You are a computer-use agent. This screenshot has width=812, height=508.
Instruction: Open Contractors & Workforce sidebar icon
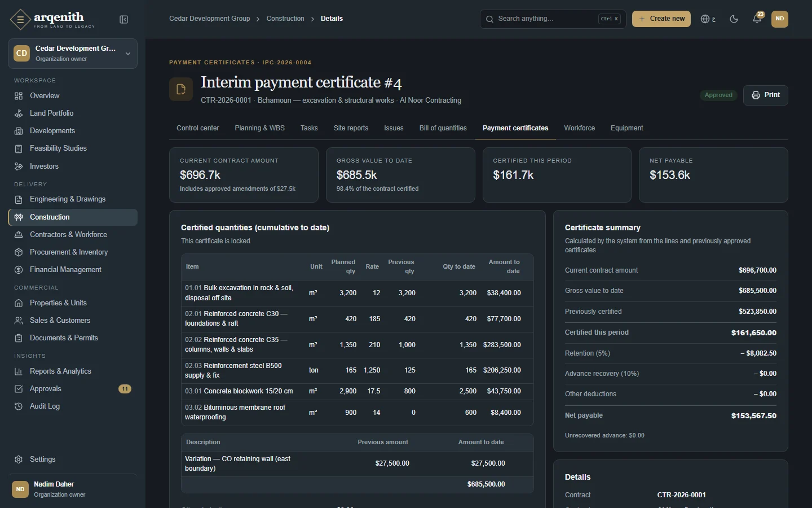pyautogui.click(x=19, y=235)
